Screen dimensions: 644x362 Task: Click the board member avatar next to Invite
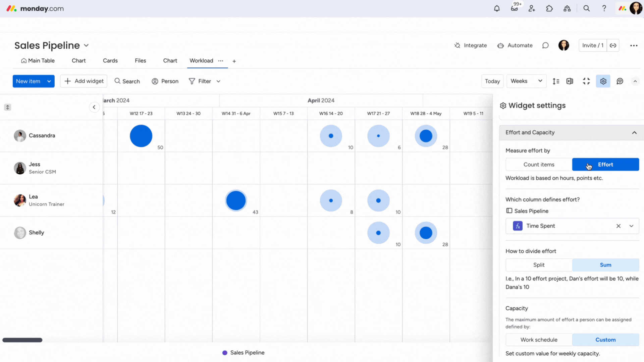pos(563,45)
